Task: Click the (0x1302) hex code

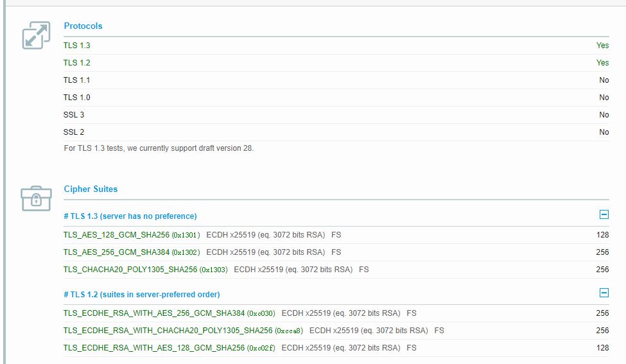Action: [x=186, y=252]
